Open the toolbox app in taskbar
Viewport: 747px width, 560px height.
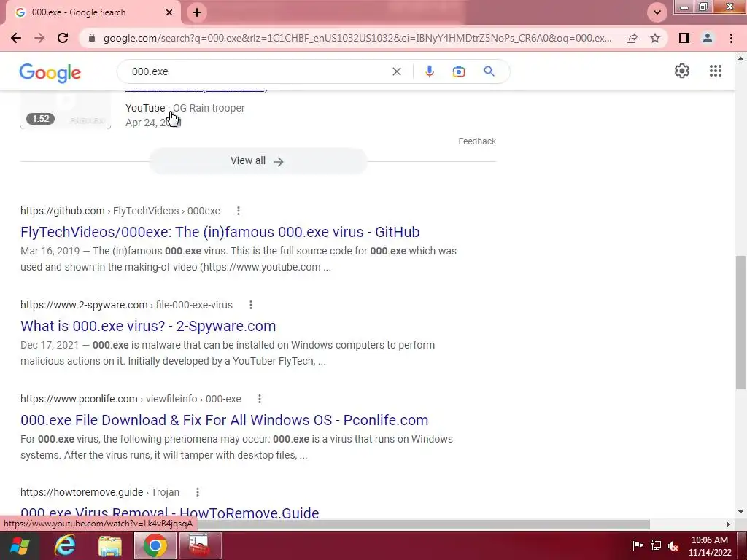(x=200, y=545)
